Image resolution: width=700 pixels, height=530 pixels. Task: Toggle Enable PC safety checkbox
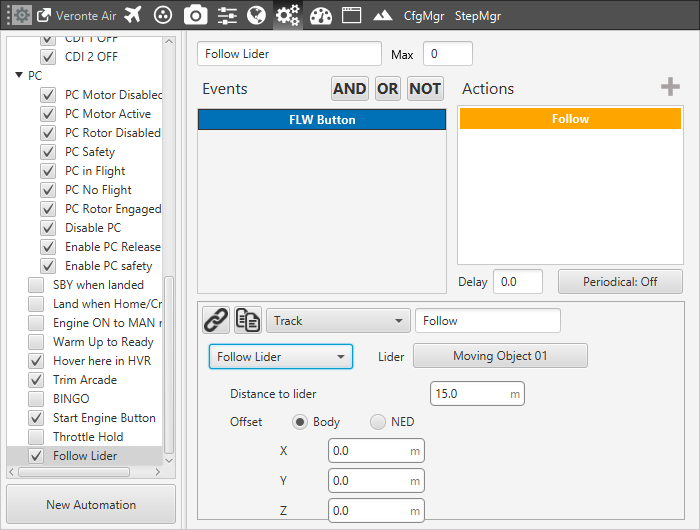click(x=48, y=266)
